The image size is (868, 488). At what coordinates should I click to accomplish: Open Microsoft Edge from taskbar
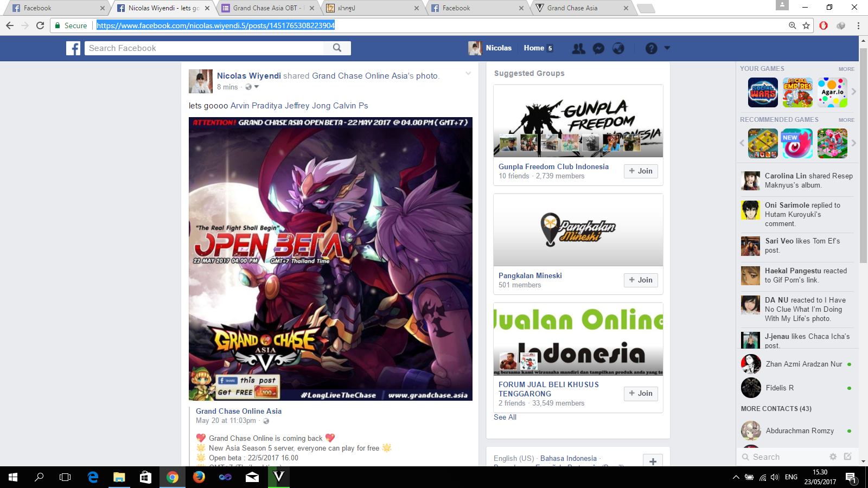point(93,477)
